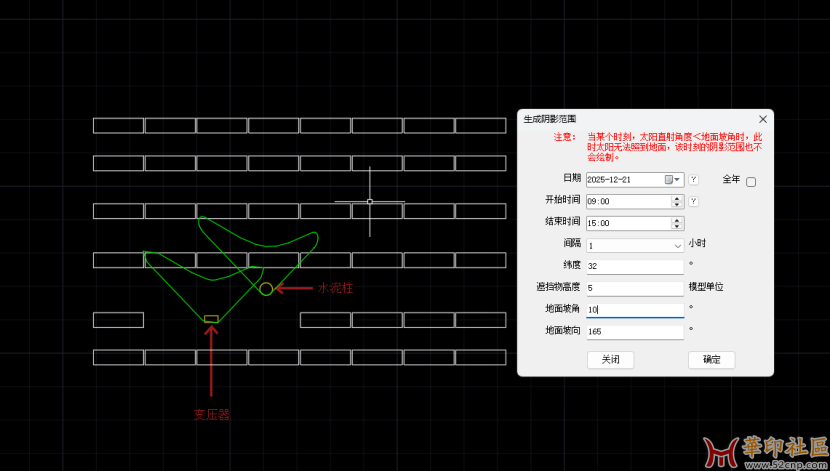831x472 pixels.
Task: Decrease start time with down arrow
Action: [x=676, y=204]
